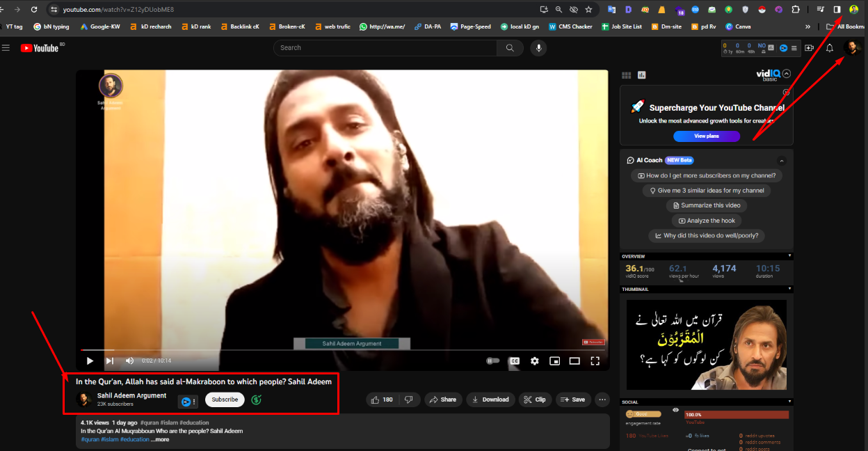Subscribe to Sahil Adeem Argument
Image resolution: width=868 pixels, height=451 pixels.
[225, 399]
